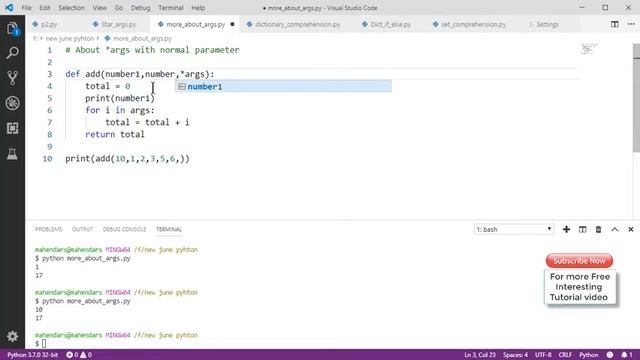Open the Help menu
The width and height of the screenshot is (640, 360).
coord(198,8)
